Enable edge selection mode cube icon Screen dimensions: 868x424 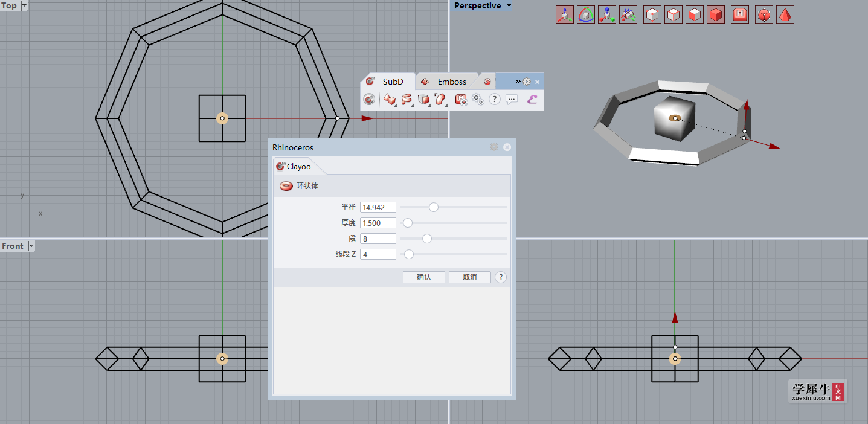[674, 15]
